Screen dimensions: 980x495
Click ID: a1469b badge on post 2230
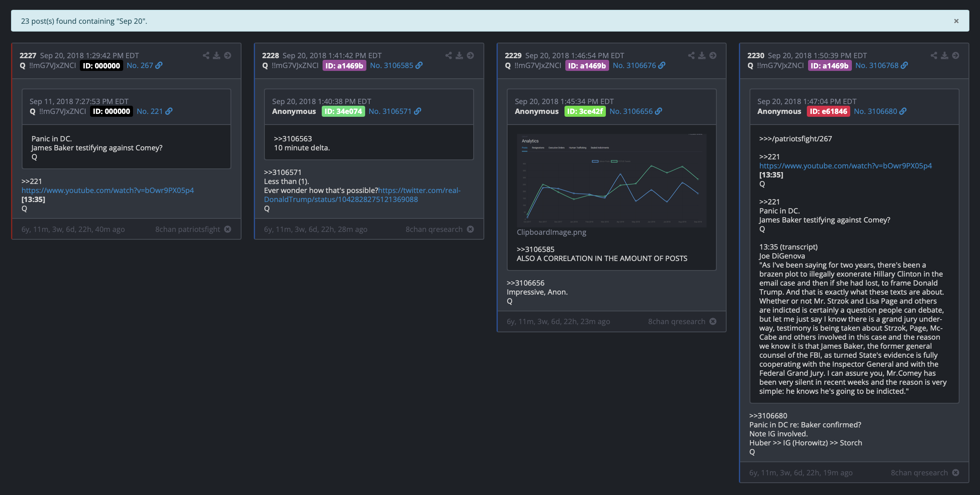click(830, 66)
